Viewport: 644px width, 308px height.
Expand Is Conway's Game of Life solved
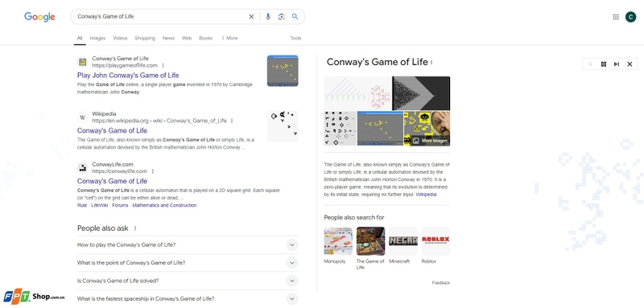[x=188, y=281]
